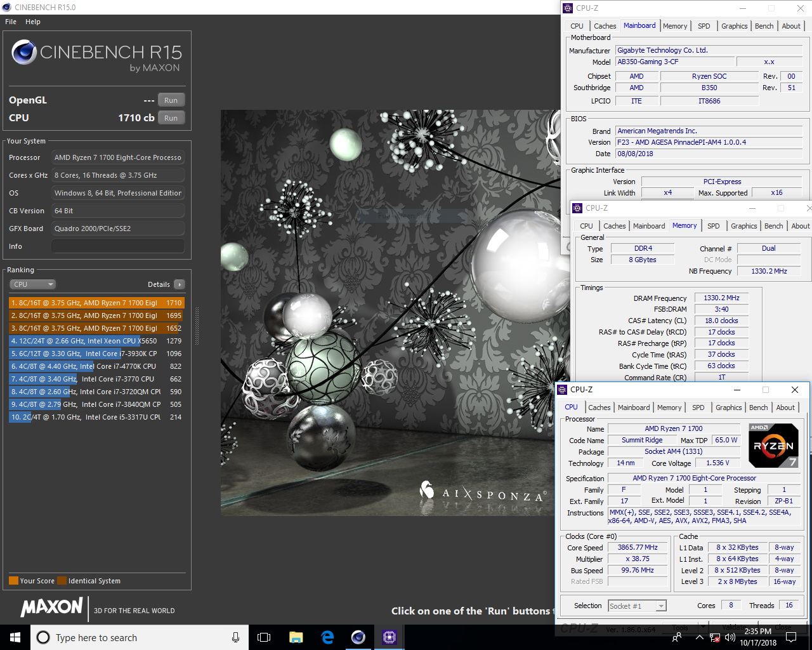Image resolution: width=812 pixels, height=650 pixels.
Task: Open the Windows Start menu
Action: (15, 637)
